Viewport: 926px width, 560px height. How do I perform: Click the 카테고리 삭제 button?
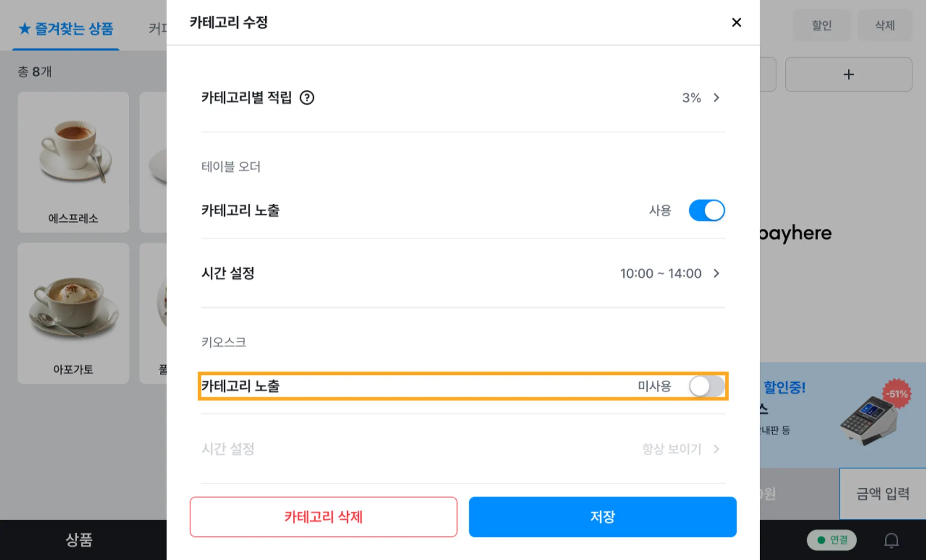[323, 516]
